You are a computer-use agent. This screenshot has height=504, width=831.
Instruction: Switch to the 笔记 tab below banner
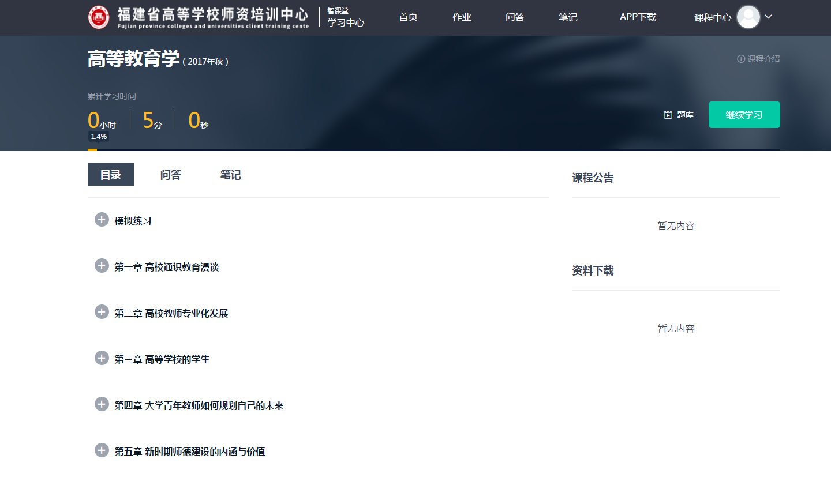[230, 175]
